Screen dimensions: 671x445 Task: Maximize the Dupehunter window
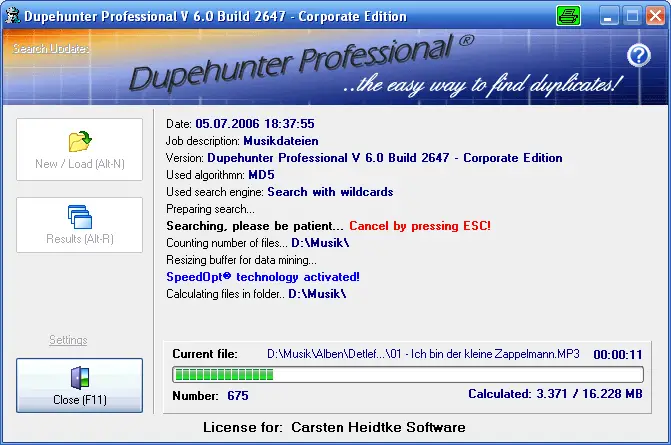click(x=632, y=16)
